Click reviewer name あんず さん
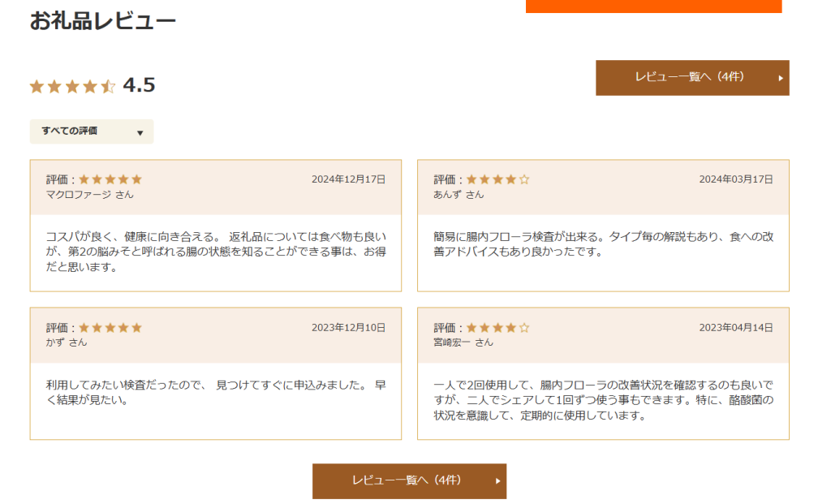Screen dimensions: 831x504 coord(459,195)
